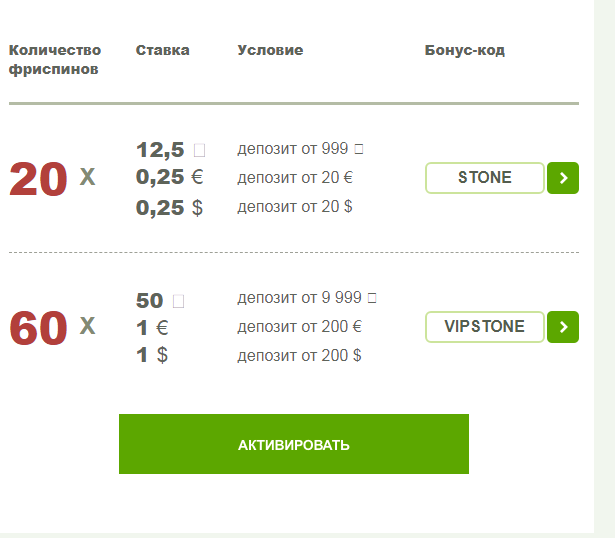Click the Ставка column header

pos(162,50)
